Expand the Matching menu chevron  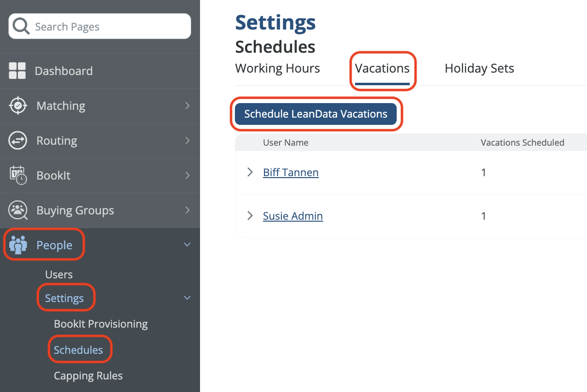tap(187, 106)
